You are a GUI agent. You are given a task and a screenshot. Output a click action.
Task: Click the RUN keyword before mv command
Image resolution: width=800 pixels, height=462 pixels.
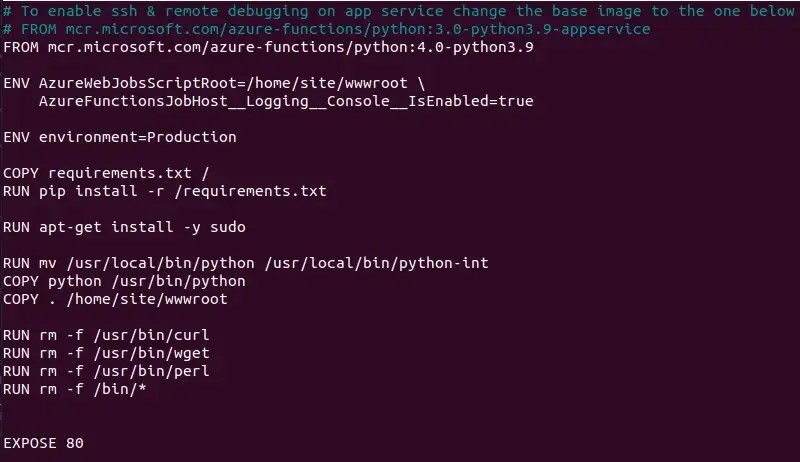point(16,263)
